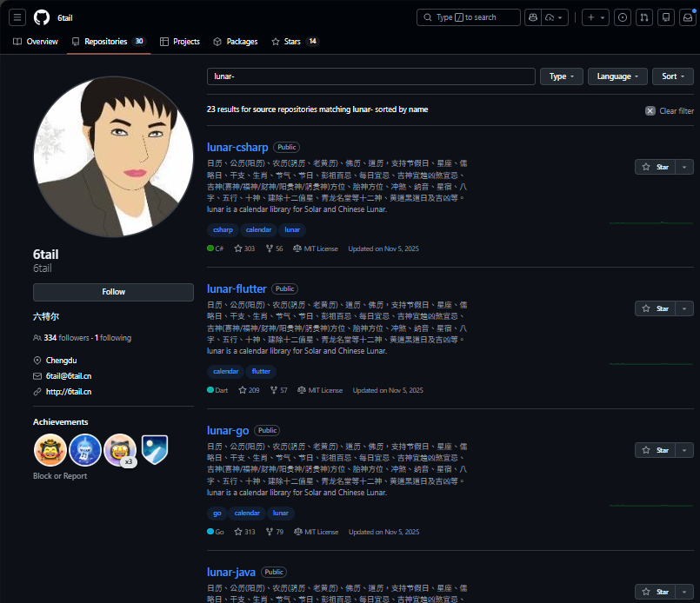Viewport: 700px width, 603px height.
Task: Follow the user 6tail
Action: [113, 292]
